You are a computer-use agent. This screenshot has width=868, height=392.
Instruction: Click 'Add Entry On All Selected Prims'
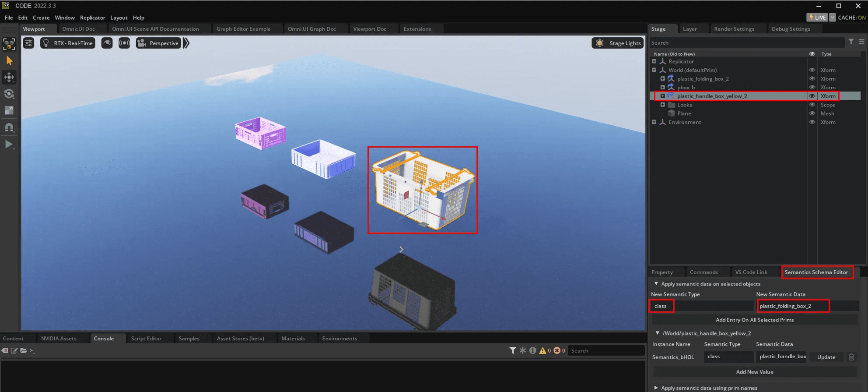[x=754, y=320]
